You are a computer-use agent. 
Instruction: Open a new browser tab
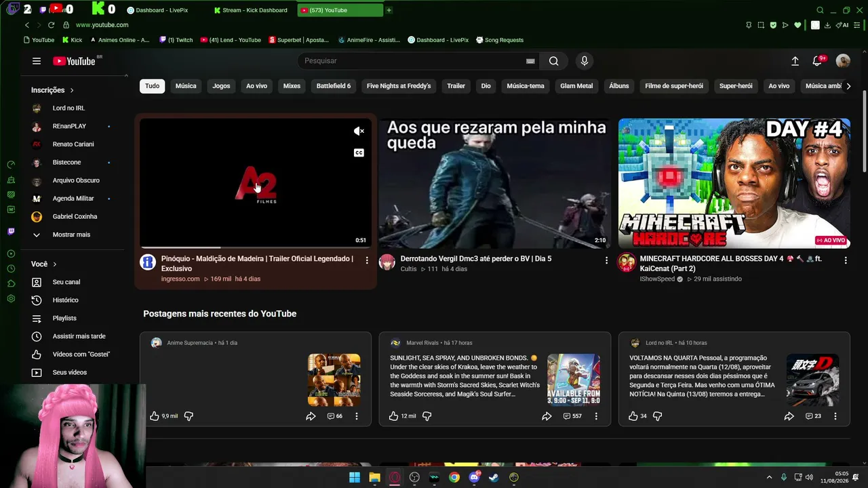coord(389,10)
